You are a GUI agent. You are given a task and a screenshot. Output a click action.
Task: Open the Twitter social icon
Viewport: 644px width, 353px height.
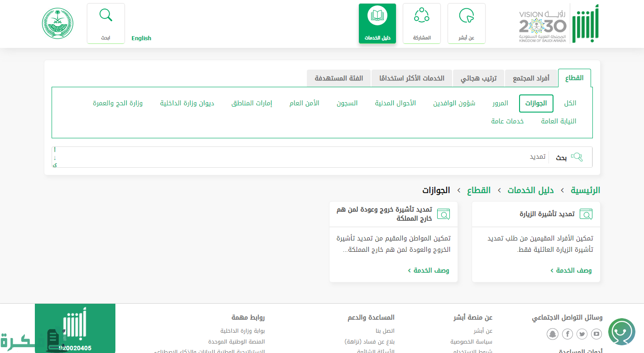coord(582,334)
